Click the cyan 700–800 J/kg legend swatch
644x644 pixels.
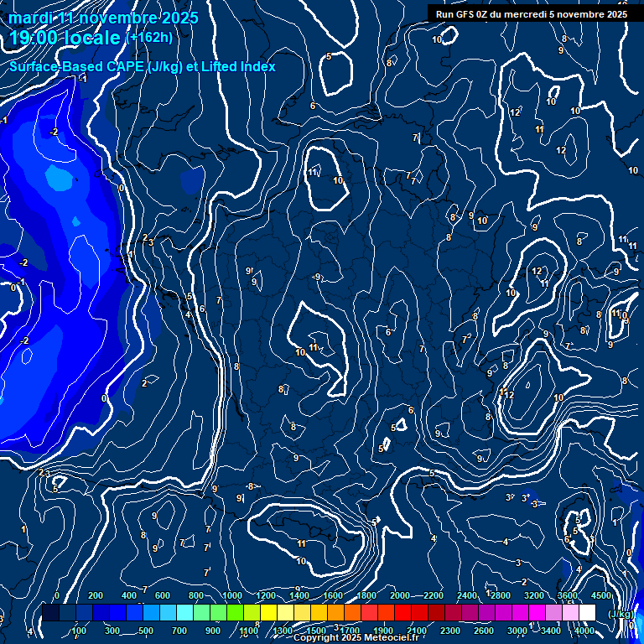184,612
